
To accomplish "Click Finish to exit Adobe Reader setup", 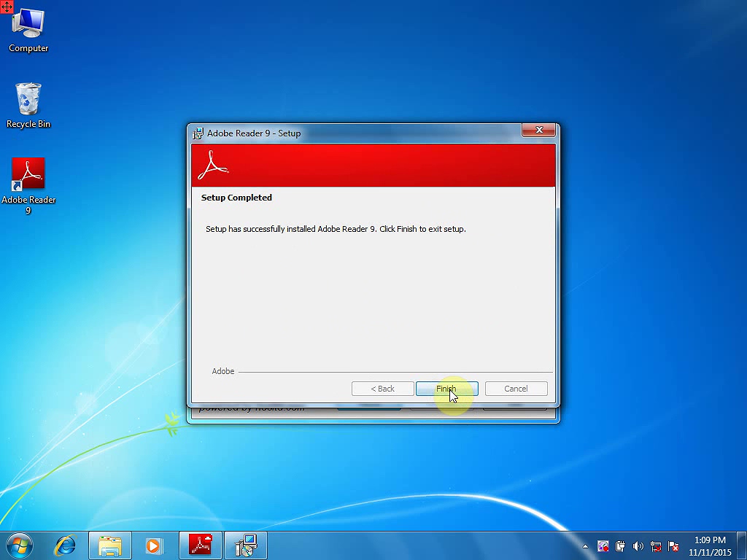I will pyautogui.click(x=446, y=389).
